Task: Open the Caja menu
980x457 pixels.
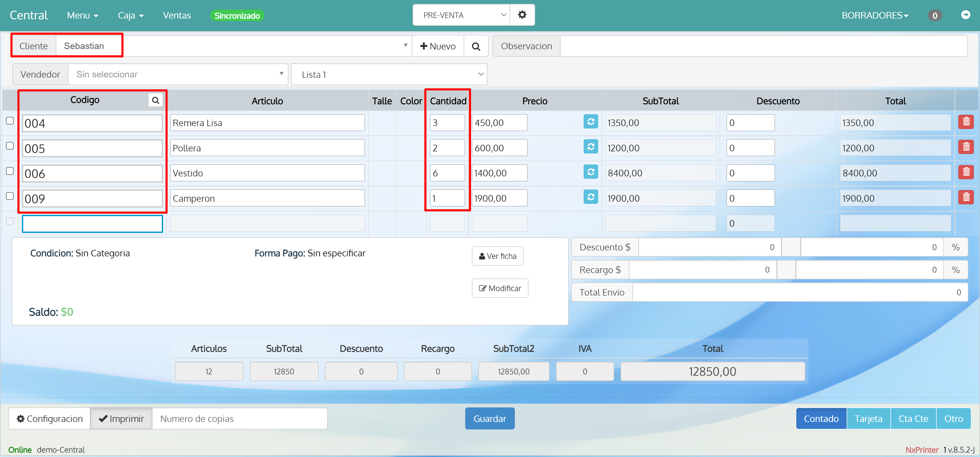Action: pos(131,15)
